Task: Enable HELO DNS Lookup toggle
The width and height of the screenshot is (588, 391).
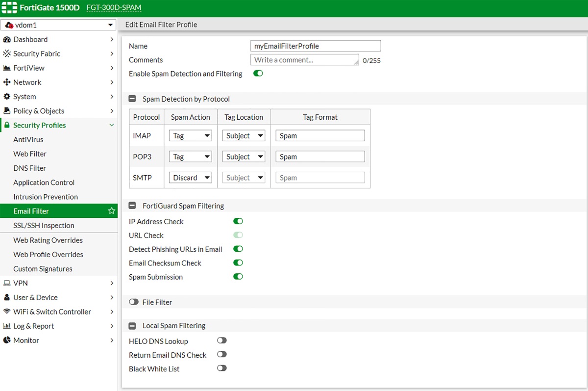Action: [x=222, y=340]
